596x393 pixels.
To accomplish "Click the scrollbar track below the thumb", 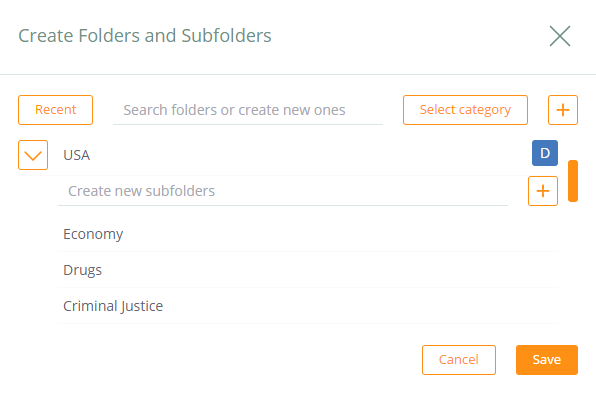I will [573, 262].
